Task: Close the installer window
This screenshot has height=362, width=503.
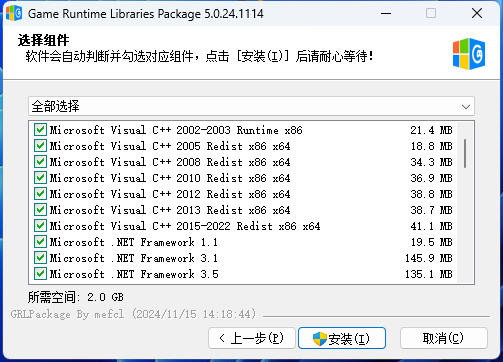Action: point(477,14)
